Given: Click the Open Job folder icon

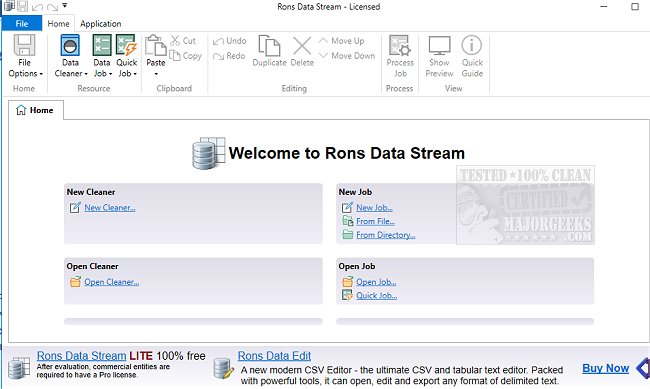Looking at the screenshot, I should click(x=347, y=282).
